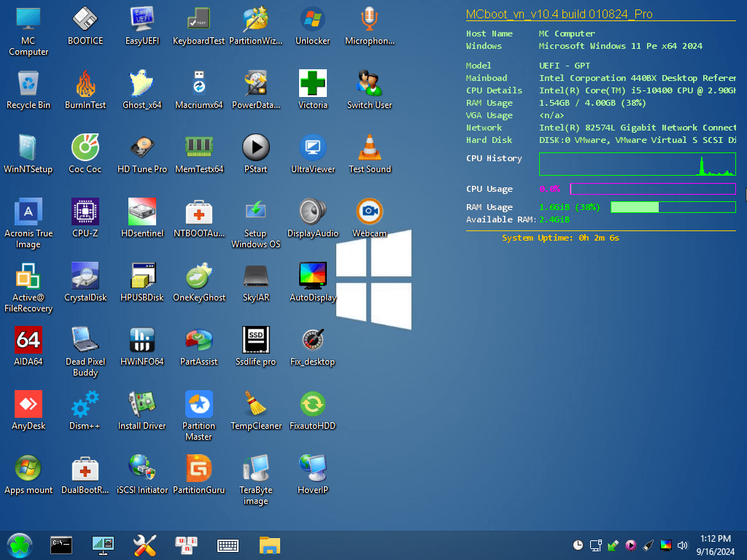Click the volume speaker tray icon
Viewport: 747px width, 560px height.
tap(682, 545)
